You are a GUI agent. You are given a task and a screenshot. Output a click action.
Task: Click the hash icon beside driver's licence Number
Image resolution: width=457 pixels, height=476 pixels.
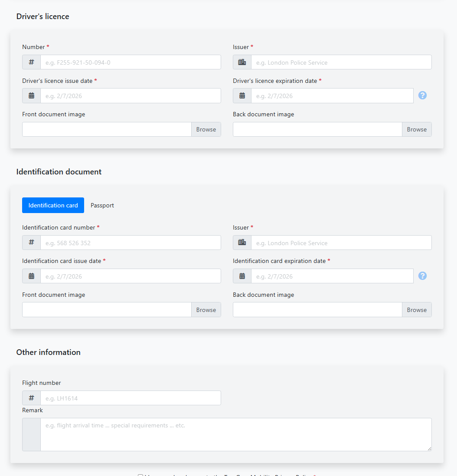tap(31, 62)
